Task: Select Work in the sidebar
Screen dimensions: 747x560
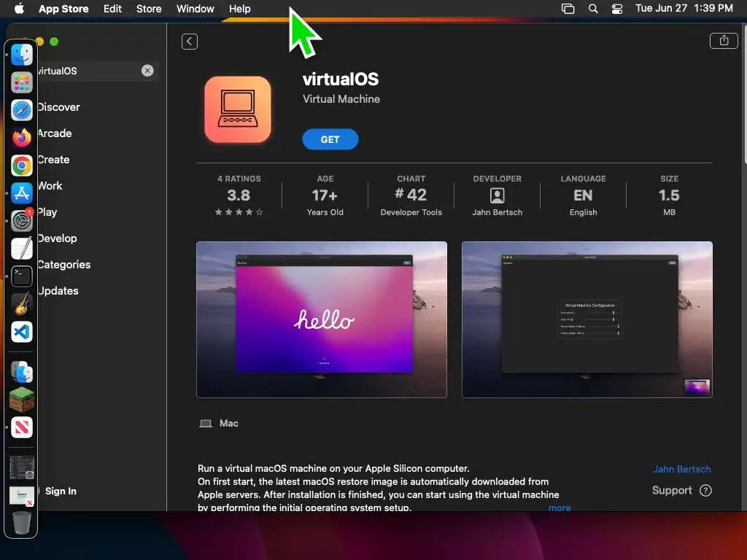Action: click(50, 186)
